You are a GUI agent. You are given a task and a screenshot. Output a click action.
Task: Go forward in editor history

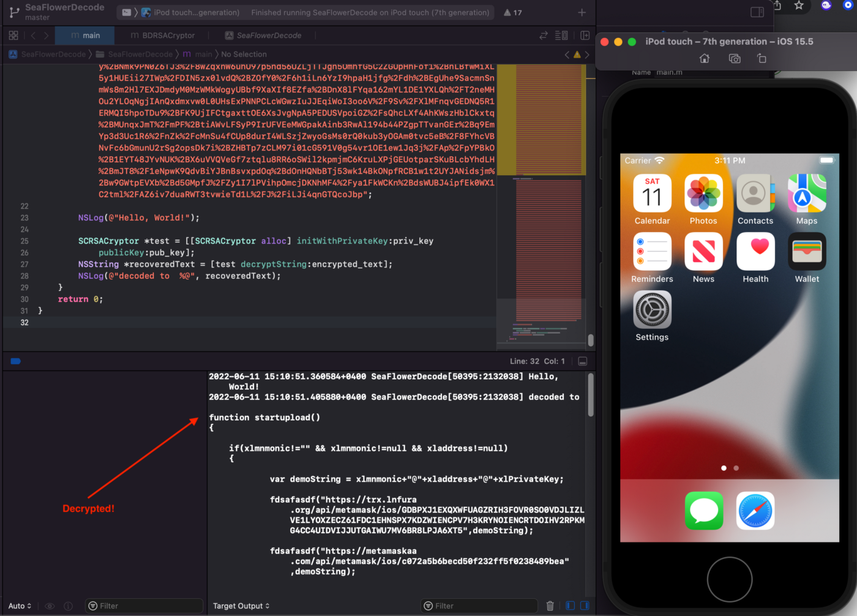tap(46, 36)
